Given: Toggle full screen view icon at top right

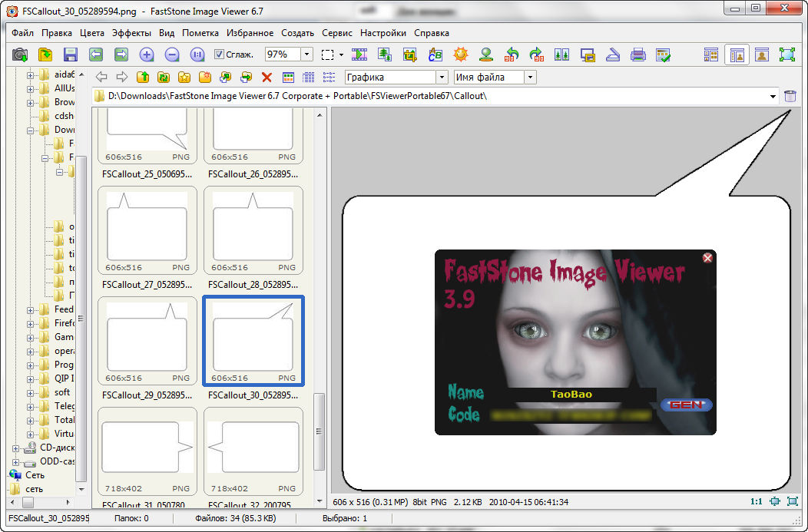Looking at the screenshot, I should [x=787, y=55].
